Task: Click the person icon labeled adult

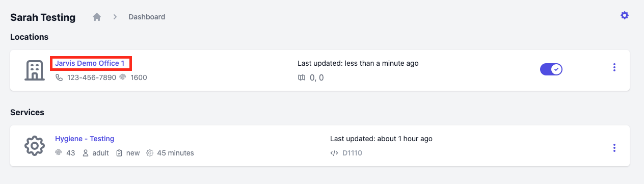Action: [x=86, y=153]
